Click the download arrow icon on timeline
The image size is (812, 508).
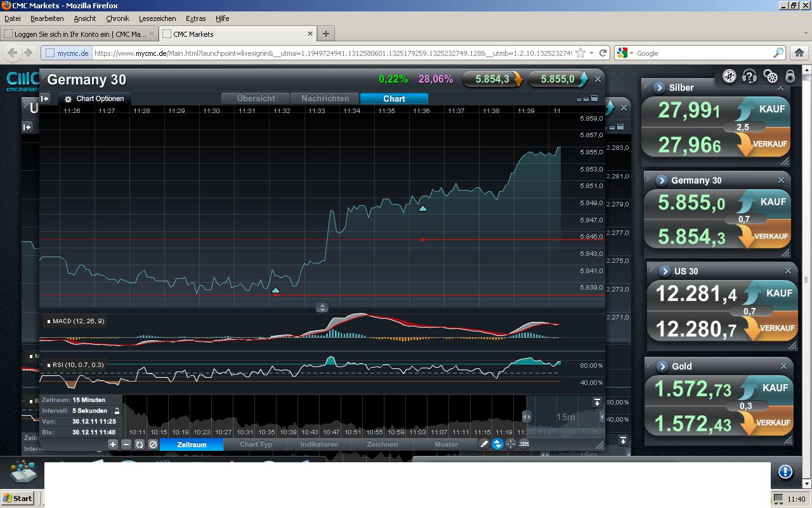click(x=597, y=403)
